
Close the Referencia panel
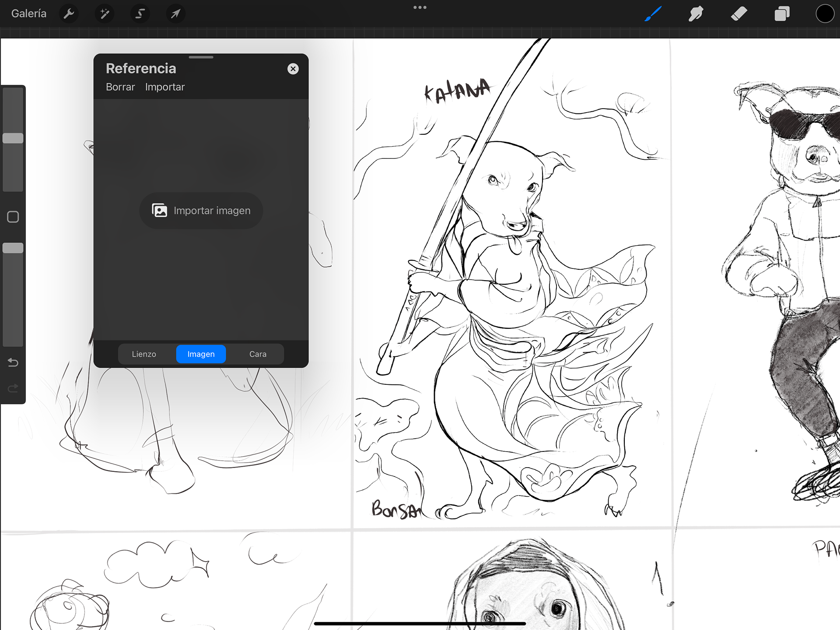point(293,69)
